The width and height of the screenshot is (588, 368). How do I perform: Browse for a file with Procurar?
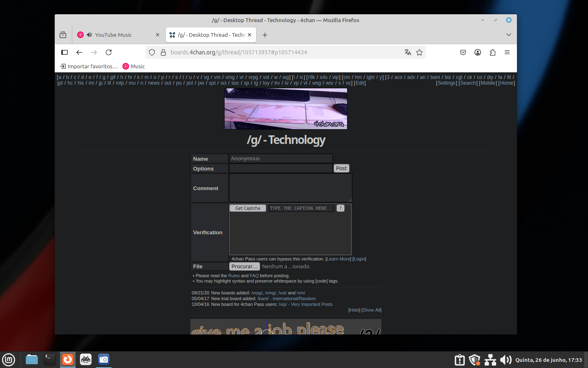[x=245, y=266]
